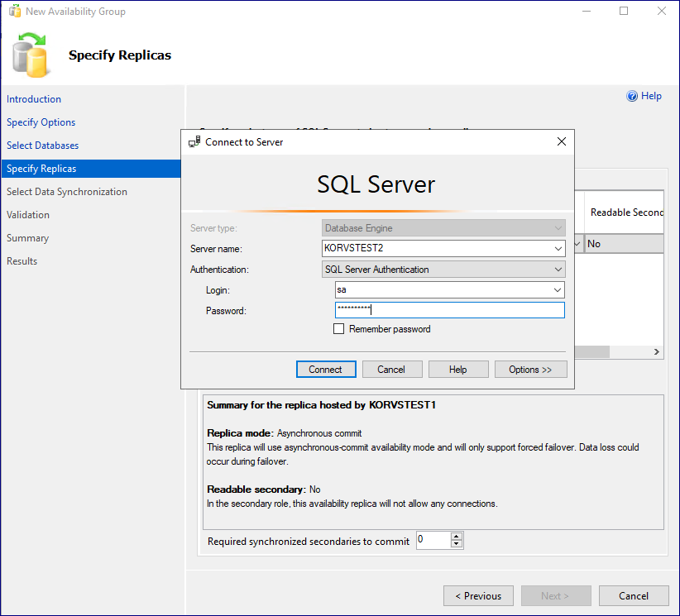Go to the Select Databases page

coord(42,146)
